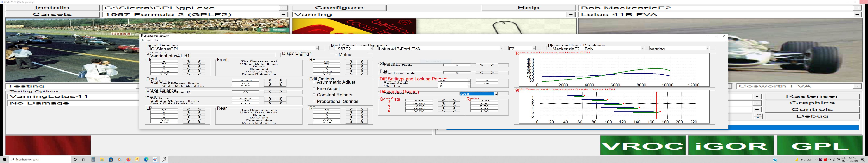868x163 pixels.
Task: Open the Tools menu in GPL Setup Manager
Action: point(149,40)
